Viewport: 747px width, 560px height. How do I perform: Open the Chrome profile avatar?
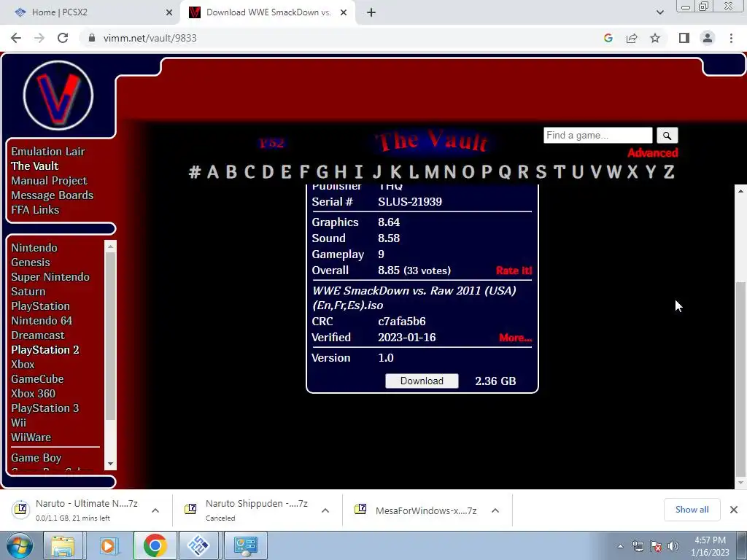tap(708, 38)
